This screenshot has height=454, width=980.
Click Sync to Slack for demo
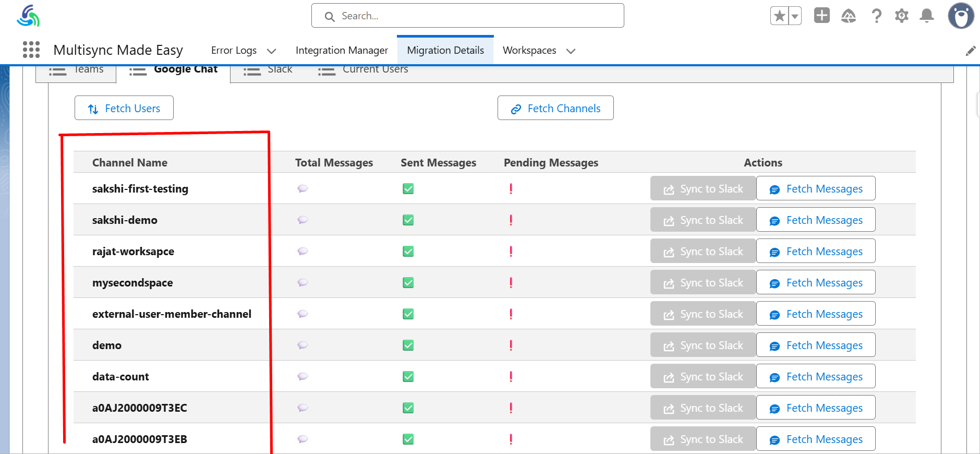point(703,345)
